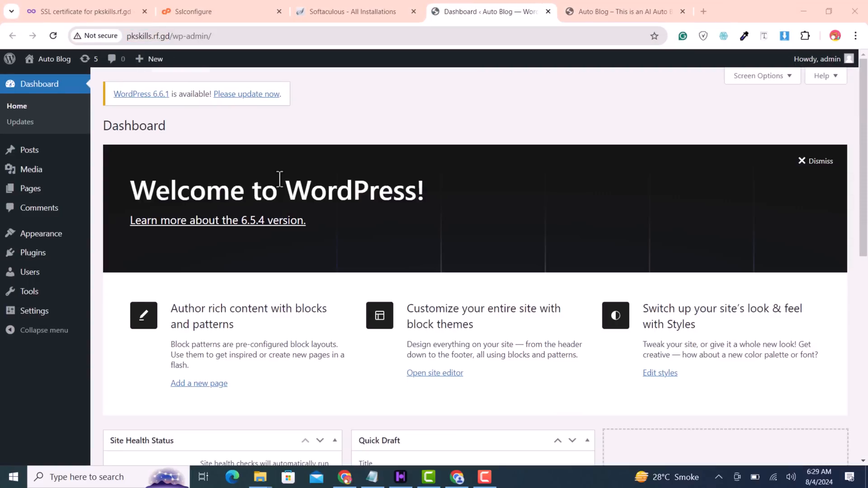Viewport: 868px width, 488px height.
Task: Click the layout icon for block themes
Action: tap(380, 315)
